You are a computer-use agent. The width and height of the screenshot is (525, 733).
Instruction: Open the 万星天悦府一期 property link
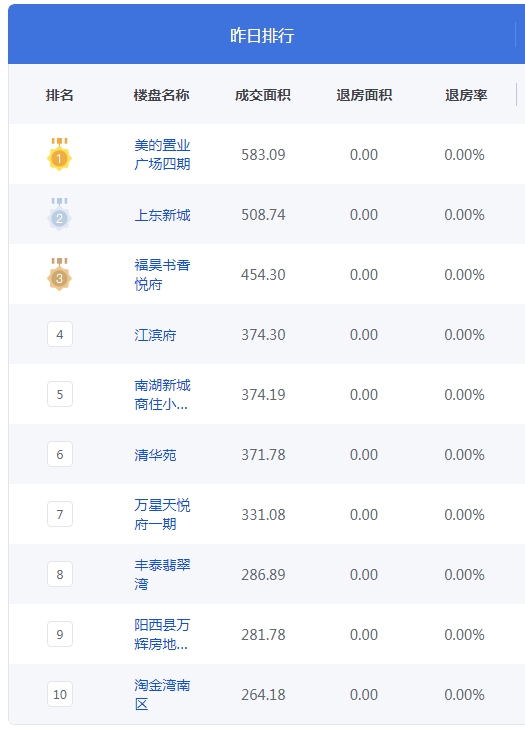162,514
